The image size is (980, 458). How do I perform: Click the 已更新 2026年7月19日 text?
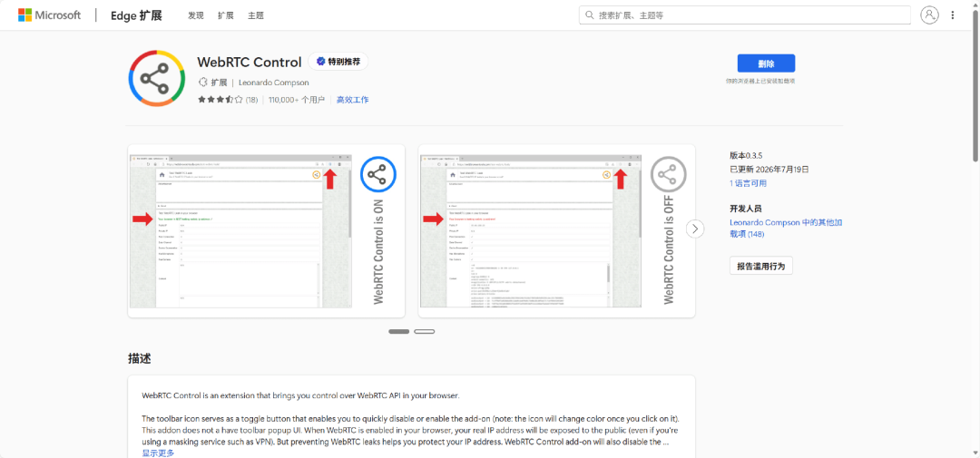769,169
